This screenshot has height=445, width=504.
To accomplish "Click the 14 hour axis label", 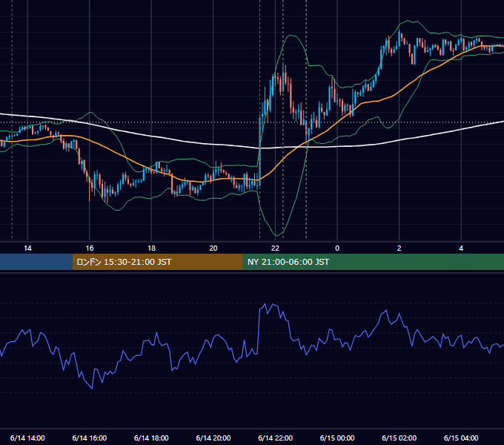I will coord(27,248).
